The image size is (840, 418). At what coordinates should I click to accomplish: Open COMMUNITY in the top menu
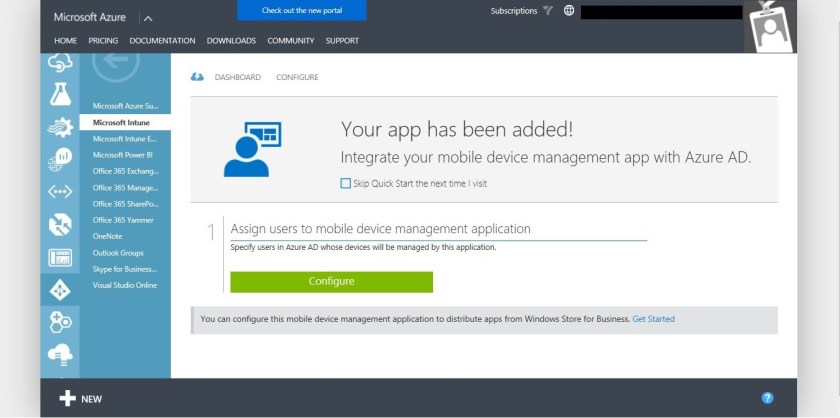pos(291,41)
